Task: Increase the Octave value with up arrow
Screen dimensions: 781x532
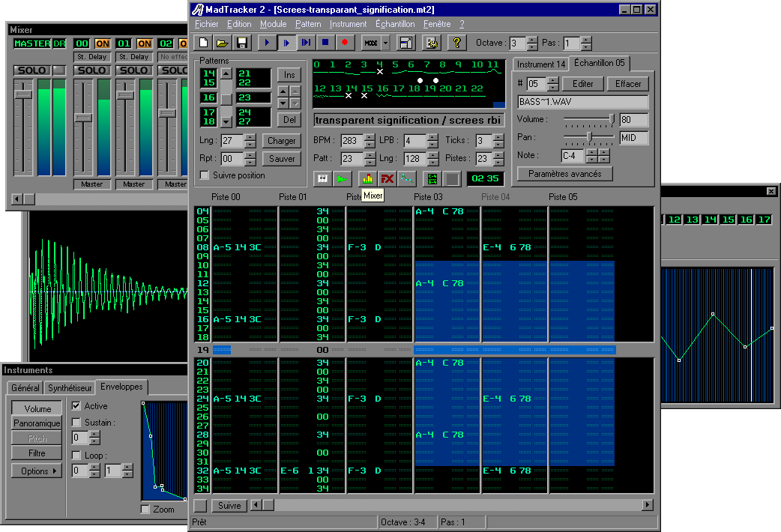Action: [532, 40]
